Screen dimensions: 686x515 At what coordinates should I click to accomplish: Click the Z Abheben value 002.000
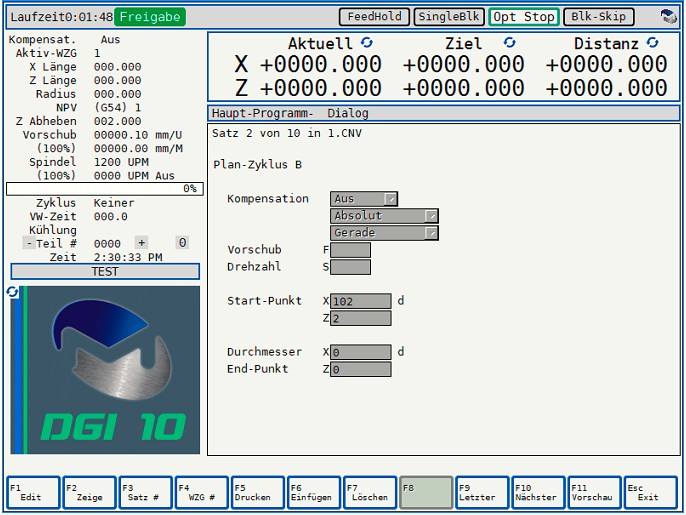pos(117,121)
